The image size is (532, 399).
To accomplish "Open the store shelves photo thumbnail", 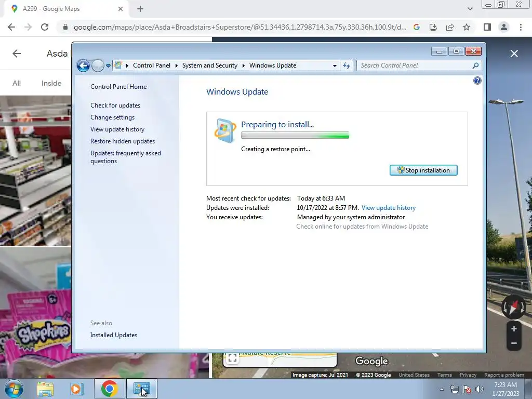I will click(x=36, y=170).
